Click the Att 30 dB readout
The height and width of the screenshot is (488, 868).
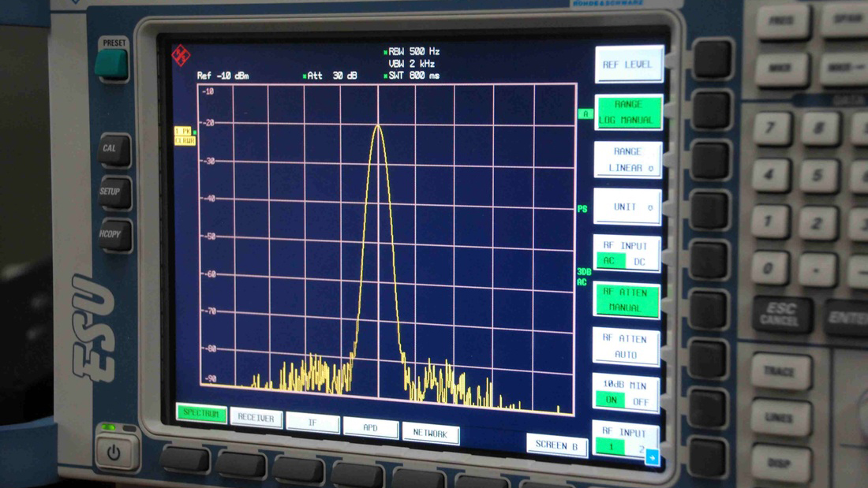pyautogui.click(x=331, y=76)
